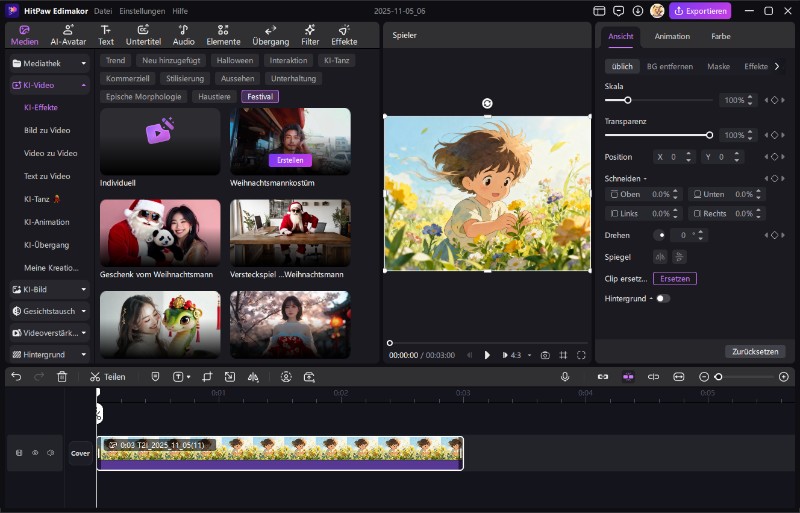Select the crop tool in timeline toolbar
The height and width of the screenshot is (513, 800).
point(207,377)
